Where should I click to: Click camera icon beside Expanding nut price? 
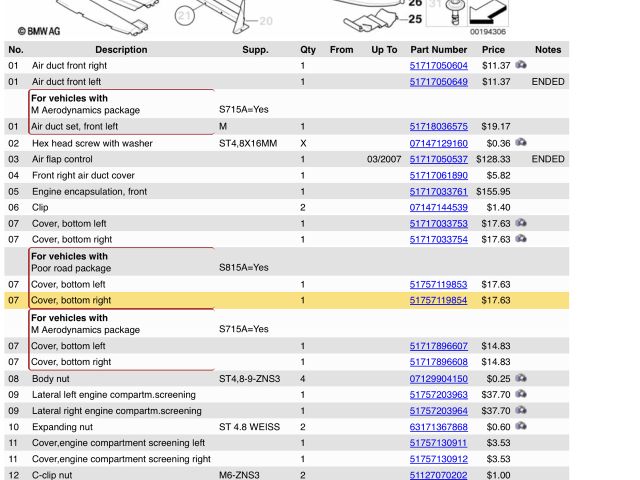click(x=521, y=426)
